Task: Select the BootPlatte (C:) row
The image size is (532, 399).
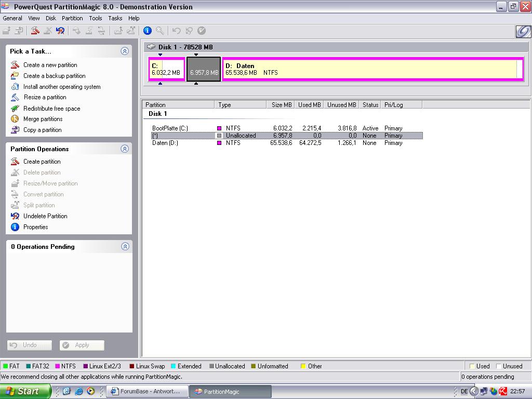Action: tap(287, 128)
